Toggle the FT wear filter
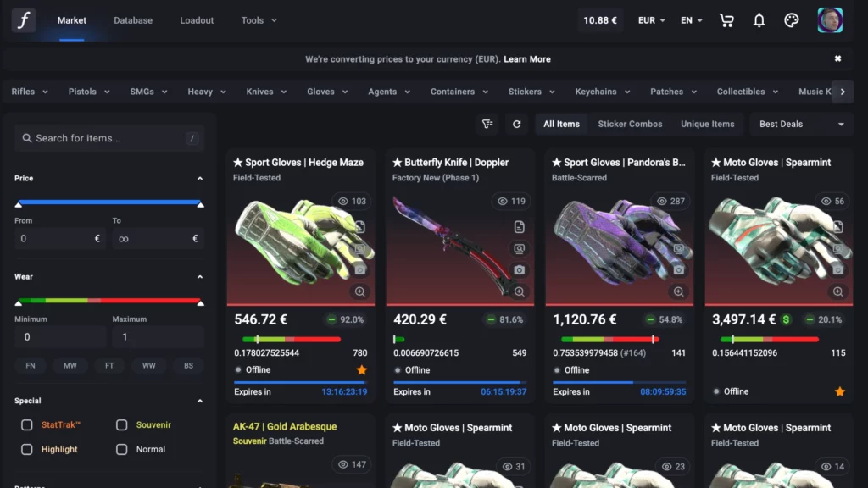868x488 pixels. tap(109, 366)
